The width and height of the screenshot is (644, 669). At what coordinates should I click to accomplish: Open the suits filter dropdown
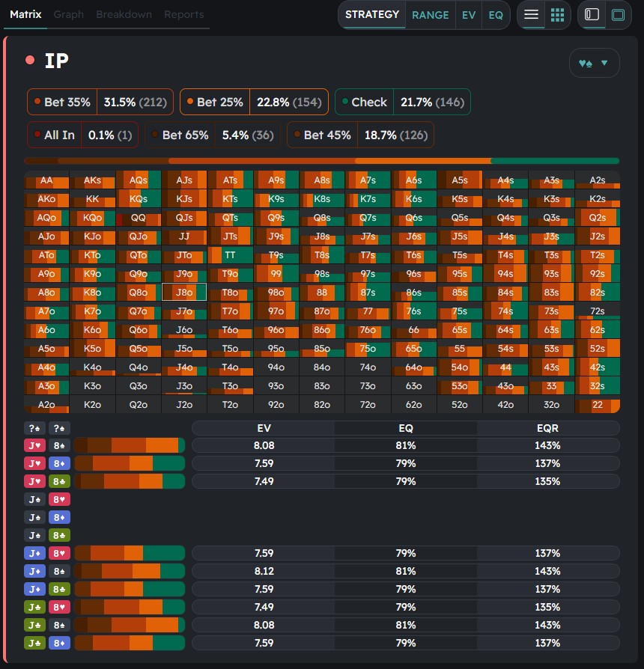tap(594, 64)
